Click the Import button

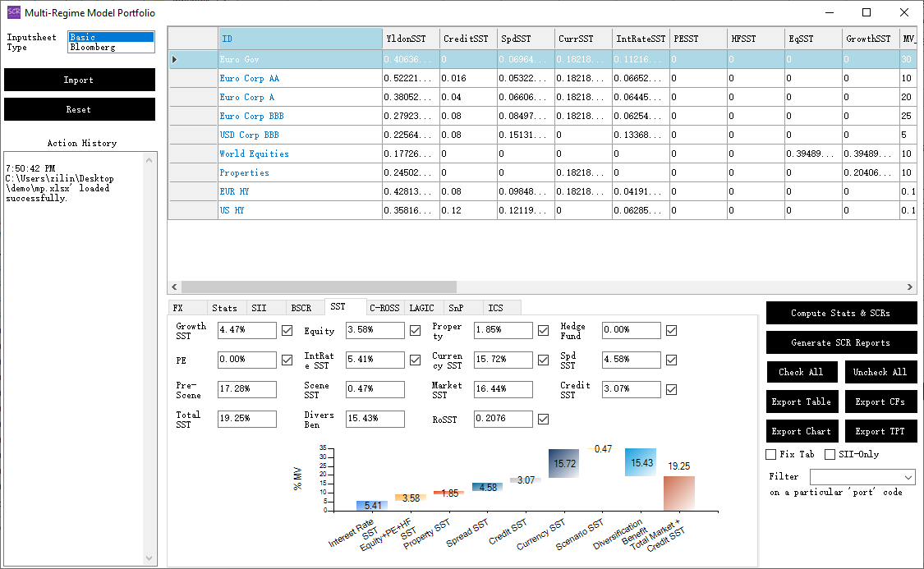tap(79, 80)
